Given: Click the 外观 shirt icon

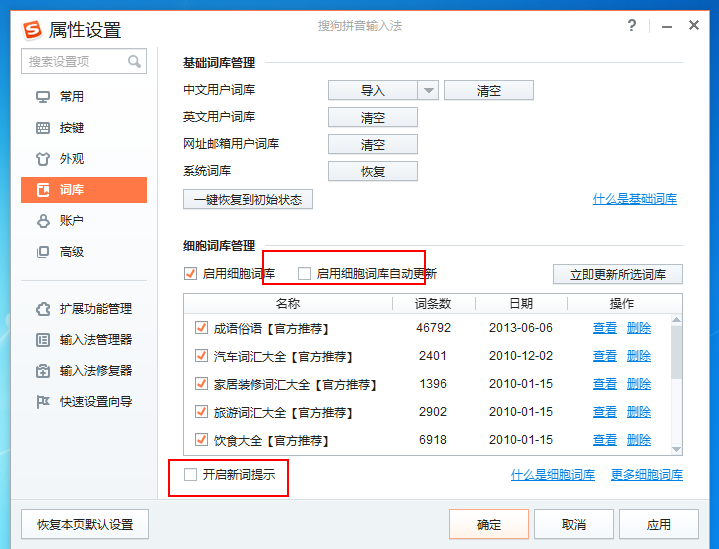Looking at the screenshot, I should pyautogui.click(x=43, y=159).
